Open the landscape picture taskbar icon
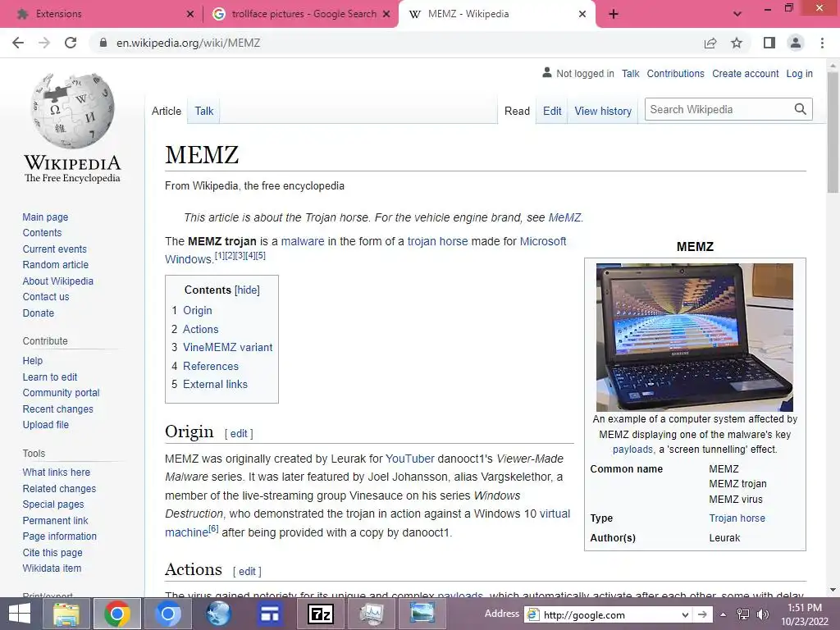Viewport: 840px width, 630px height. click(422, 614)
